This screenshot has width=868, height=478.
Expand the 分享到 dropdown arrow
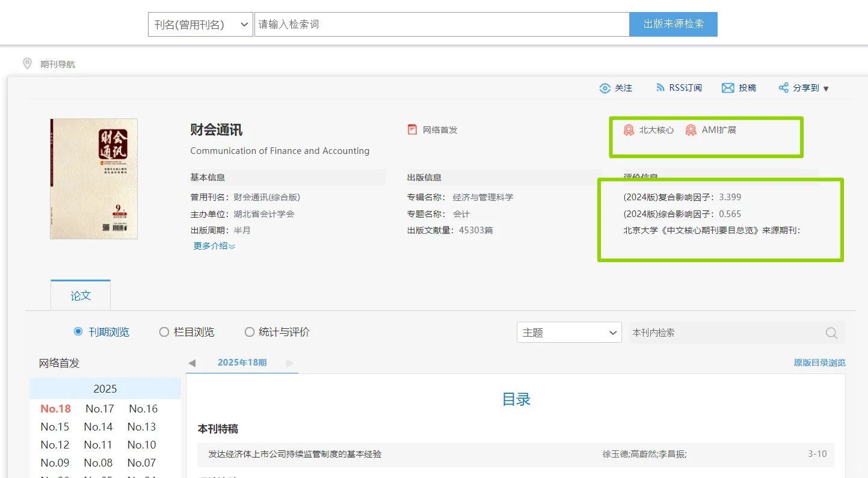point(826,88)
